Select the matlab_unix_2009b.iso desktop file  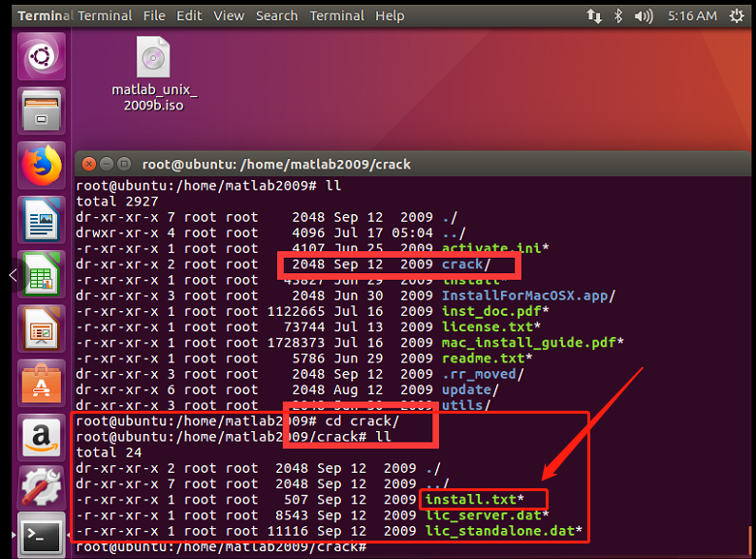154,75
